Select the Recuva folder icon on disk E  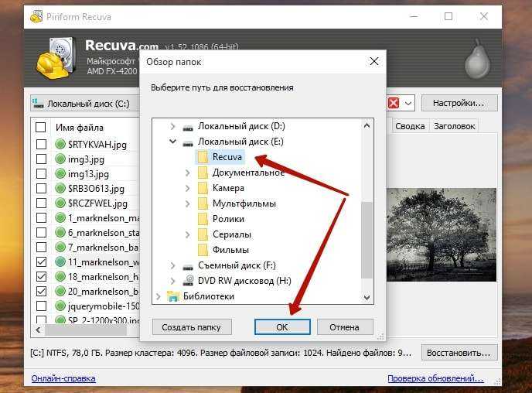203,157
